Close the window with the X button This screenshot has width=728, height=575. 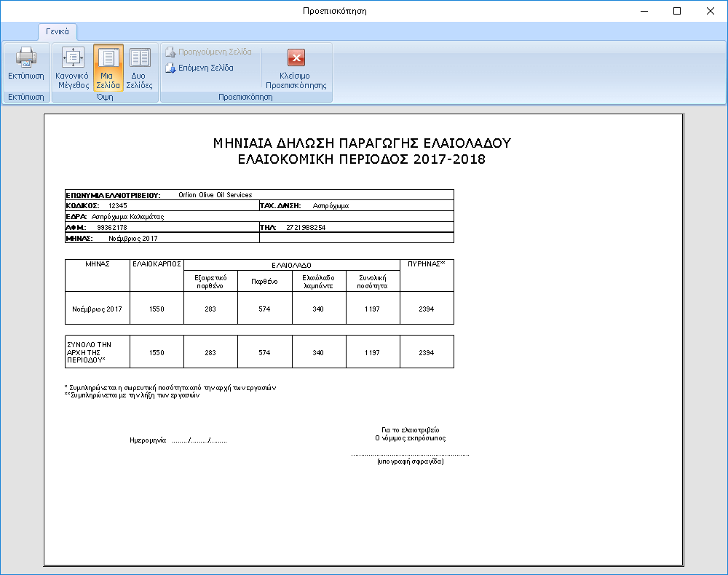pyautogui.click(x=710, y=11)
